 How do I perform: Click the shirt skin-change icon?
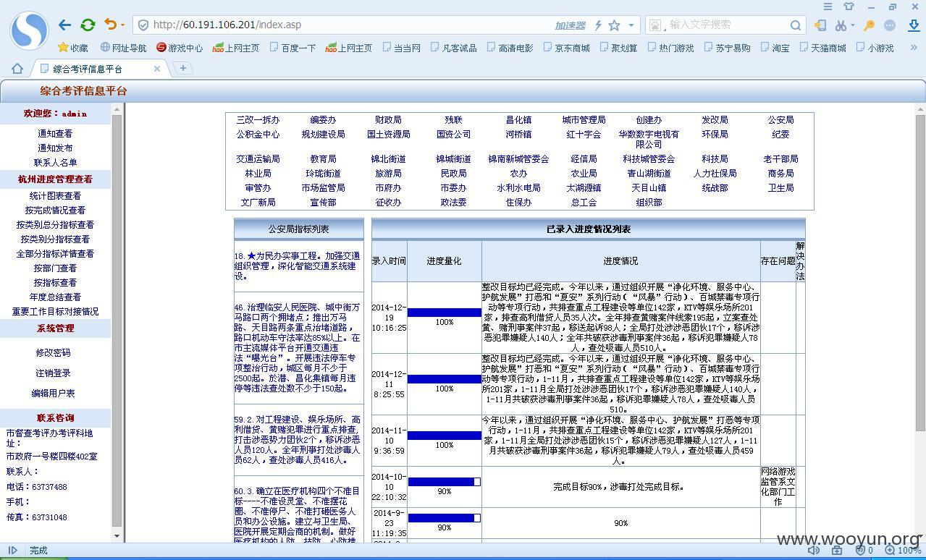[849, 7]
